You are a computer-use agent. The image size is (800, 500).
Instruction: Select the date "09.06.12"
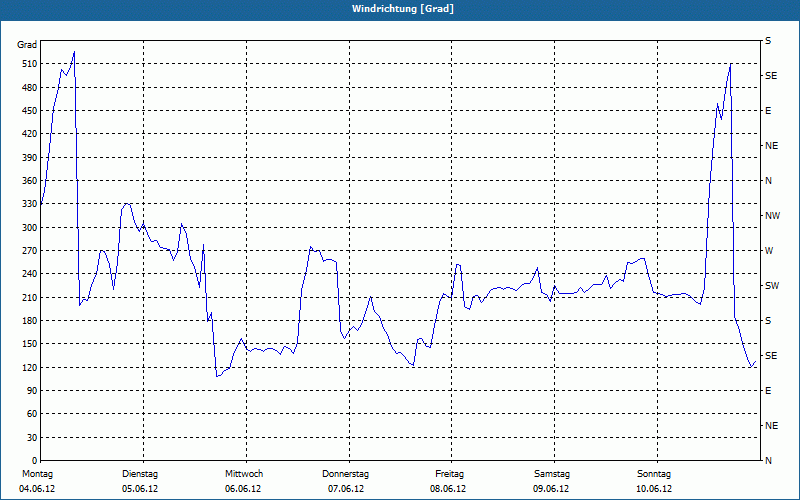[551, 489]
